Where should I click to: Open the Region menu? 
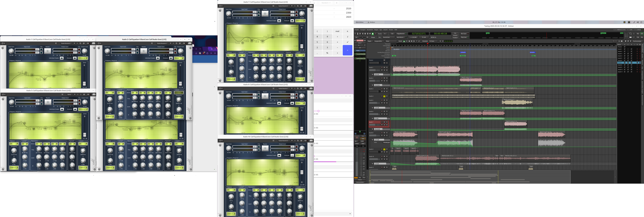(x=376, y=30)
